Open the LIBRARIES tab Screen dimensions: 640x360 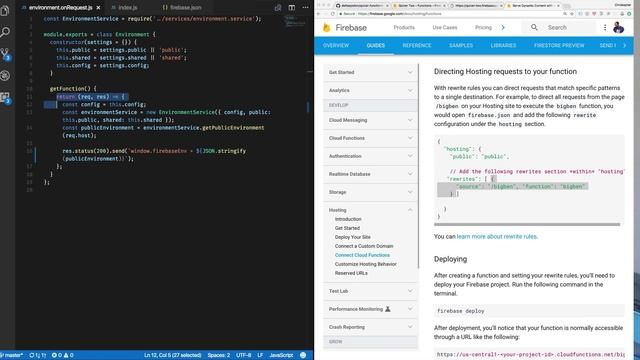point(503,46)
